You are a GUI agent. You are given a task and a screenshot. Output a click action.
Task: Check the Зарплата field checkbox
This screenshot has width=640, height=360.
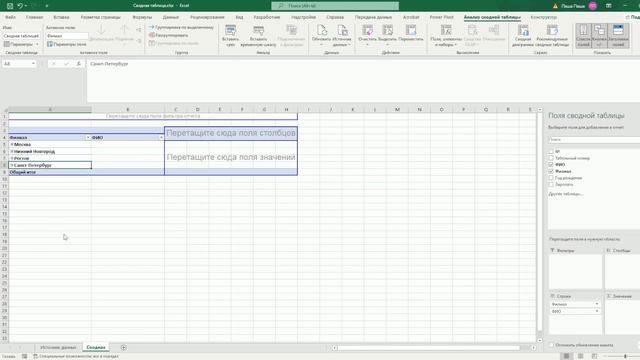(551, 184)
